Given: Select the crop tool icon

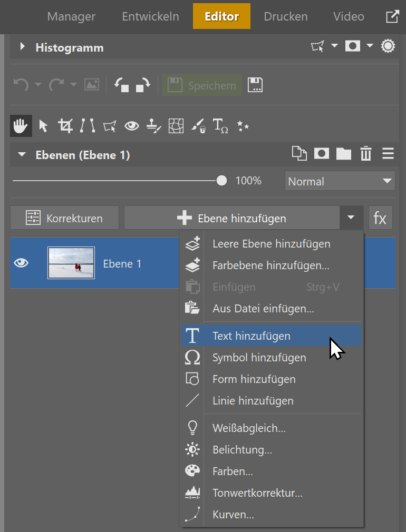Looking at the screenshot, I should 65,126.
